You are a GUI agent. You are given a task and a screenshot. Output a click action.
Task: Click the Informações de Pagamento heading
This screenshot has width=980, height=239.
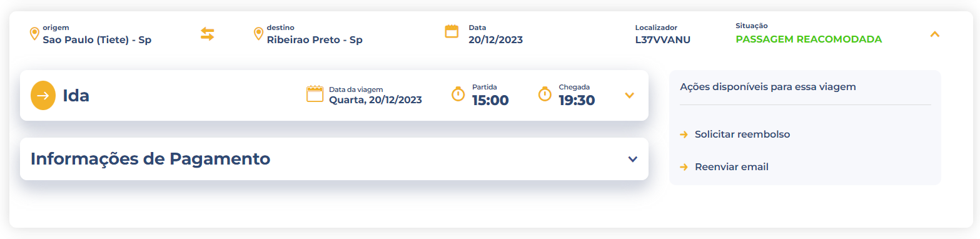(150, 159)
